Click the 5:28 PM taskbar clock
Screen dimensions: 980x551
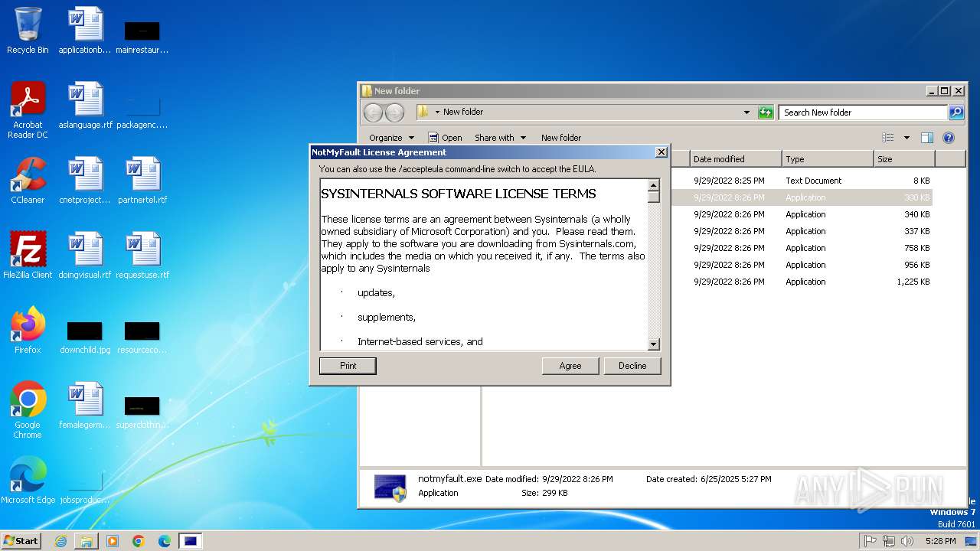click(x=941, y=541)
